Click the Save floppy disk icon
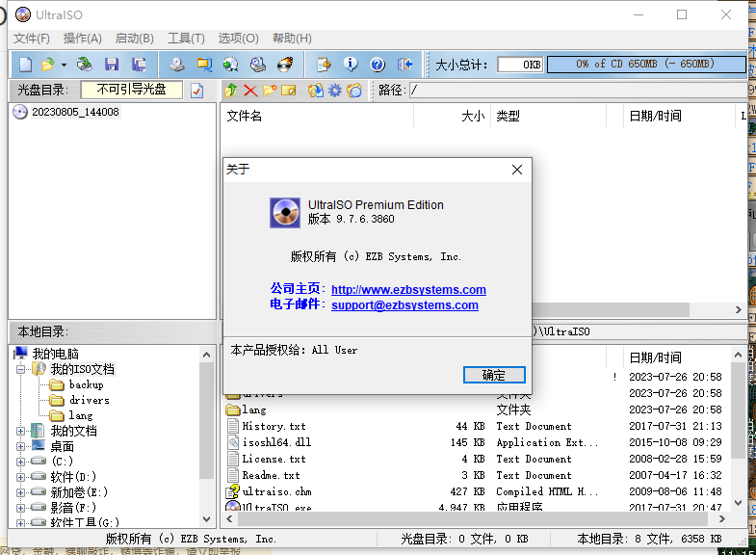Screen dimensions: 756x555 click(x=112, y=65)
